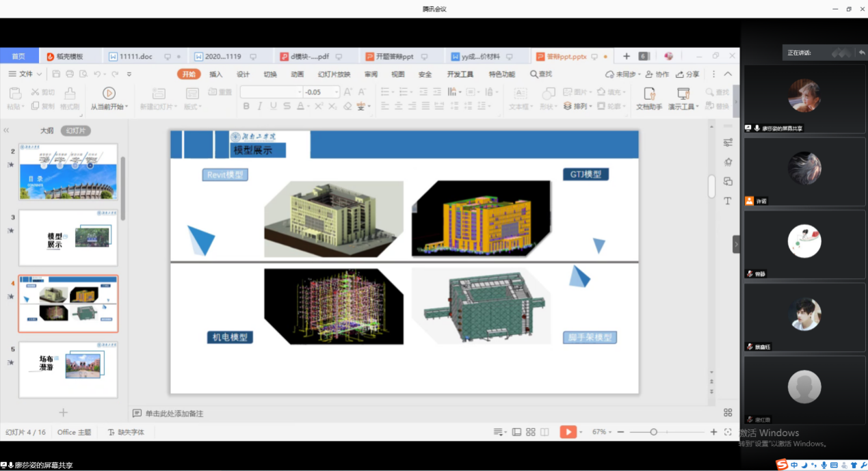Click the orange slideshow play button in status bar

[568, 432]
